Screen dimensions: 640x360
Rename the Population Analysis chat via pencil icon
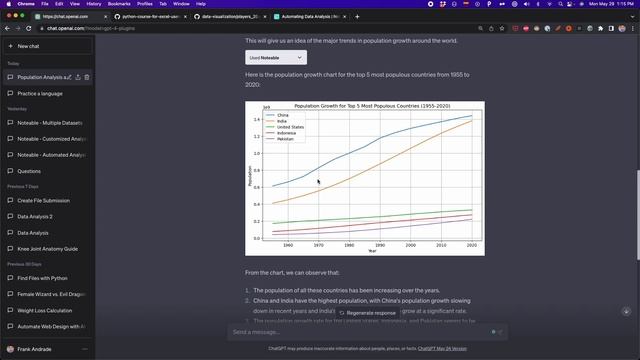[69, 77]
